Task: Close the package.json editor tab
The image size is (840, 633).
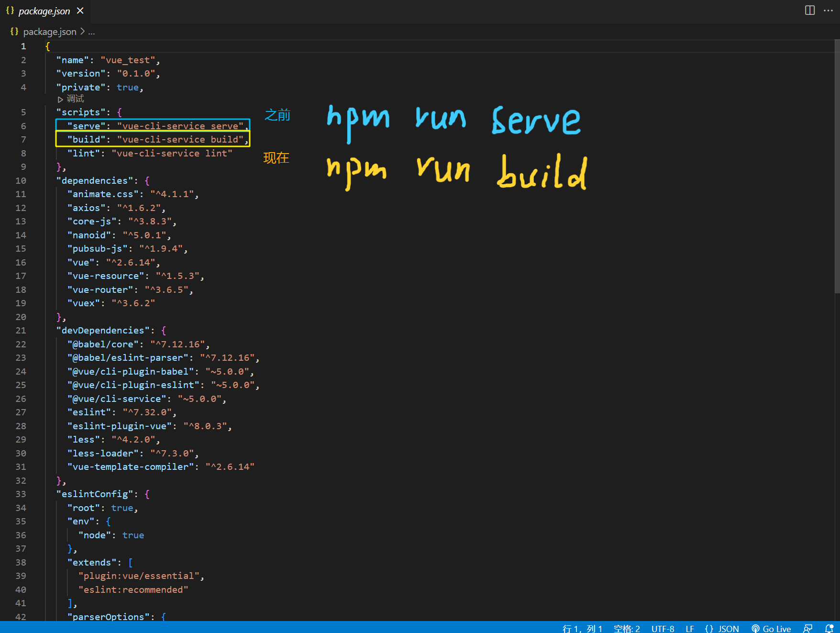Action: pos(80,11)
